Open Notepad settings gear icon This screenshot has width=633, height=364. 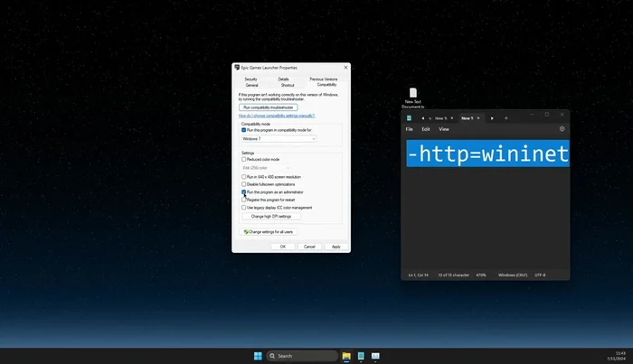(562, 129)
